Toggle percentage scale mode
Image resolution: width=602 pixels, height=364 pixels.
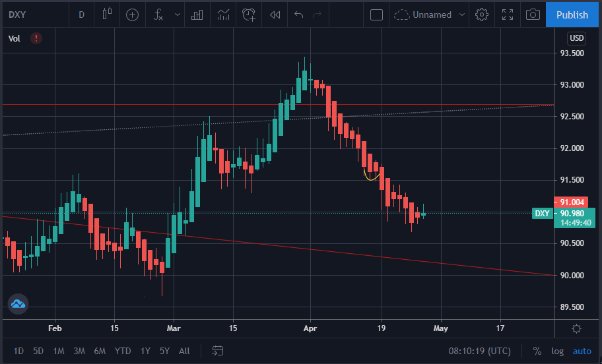point(537,351)
